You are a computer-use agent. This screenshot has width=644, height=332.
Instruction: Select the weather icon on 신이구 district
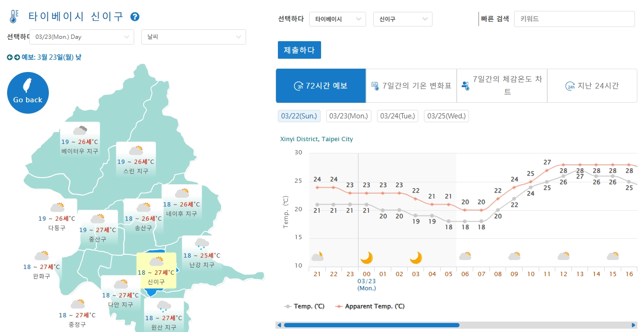click(x=156, y=261)
